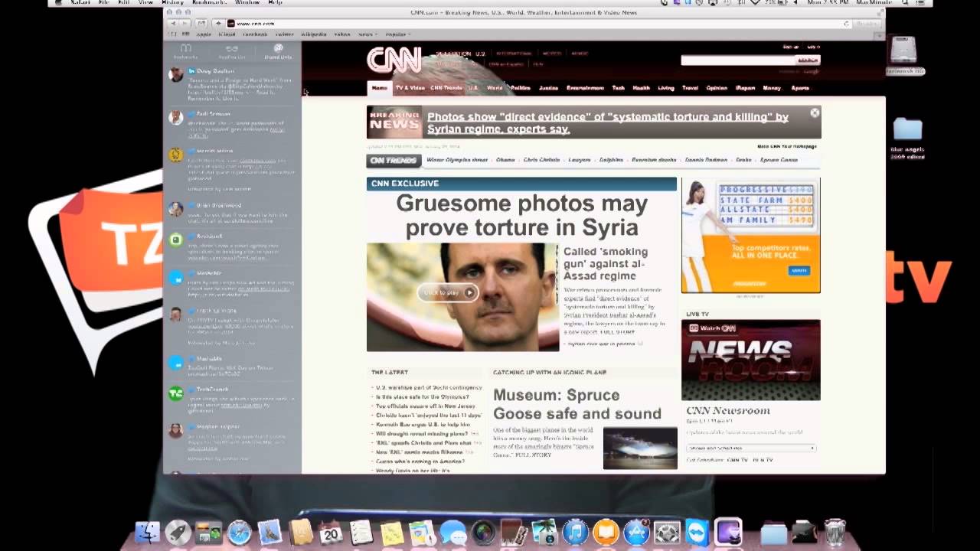This screenshot has width=980, height=551.
Task: Click the Safari back arrow button
Action: (x=173, y=23)
